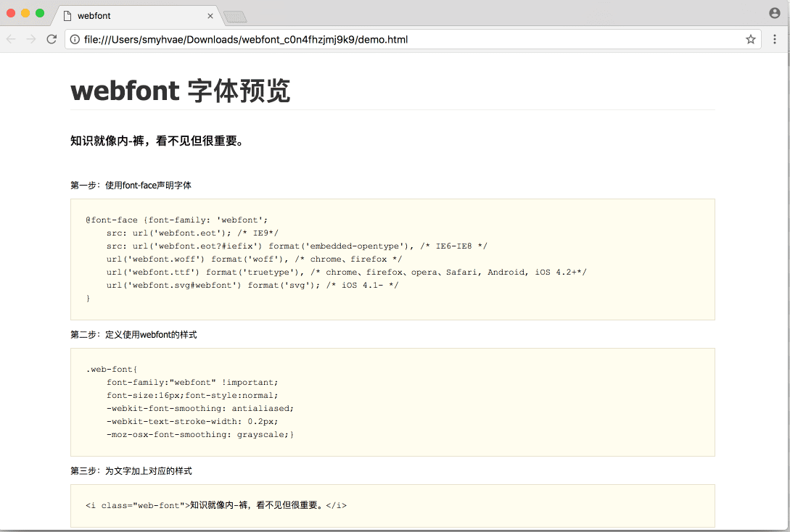Image resolution: width=790 pixels, height=532 pixels.
Task: Reload the current page
Action: click(52, 39)
